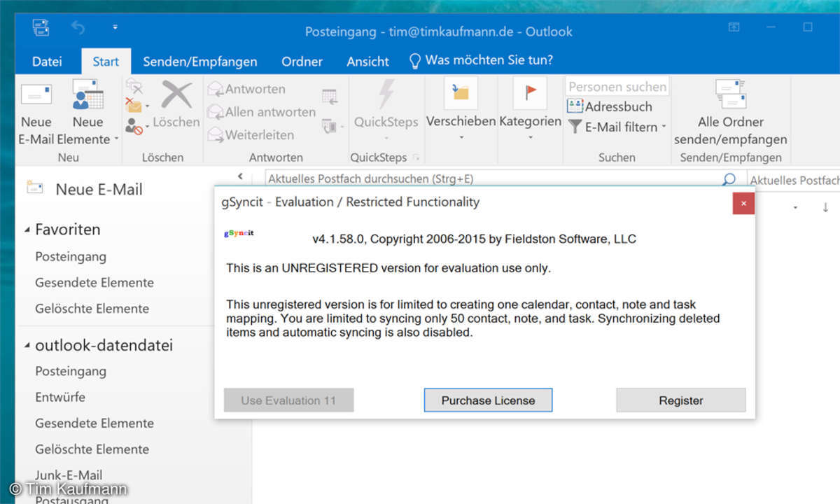Select Gesendete Elemente under Favoriten
Screen dimensions: 840x504
click(x=94, y=282)
